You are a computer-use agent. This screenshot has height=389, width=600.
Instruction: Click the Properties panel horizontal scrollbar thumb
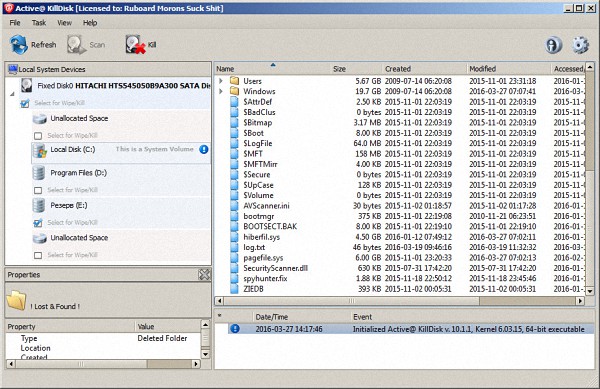(x=81, y=364)
